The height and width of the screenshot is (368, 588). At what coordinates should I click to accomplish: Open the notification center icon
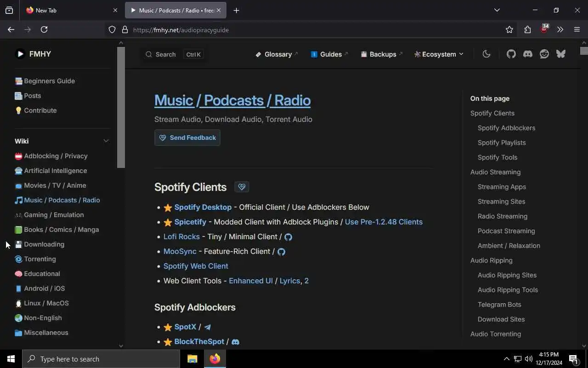point(573,359)
